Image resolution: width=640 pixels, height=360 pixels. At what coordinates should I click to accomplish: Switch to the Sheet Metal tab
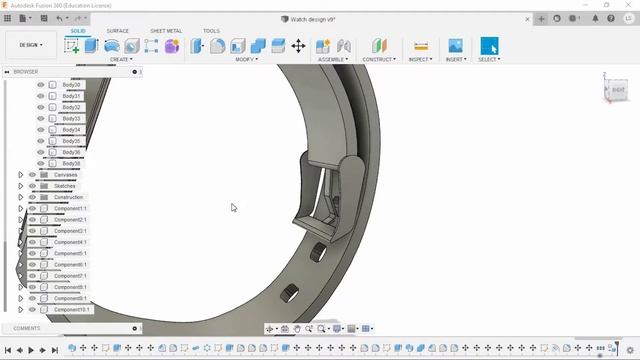(x=166, y=31)
